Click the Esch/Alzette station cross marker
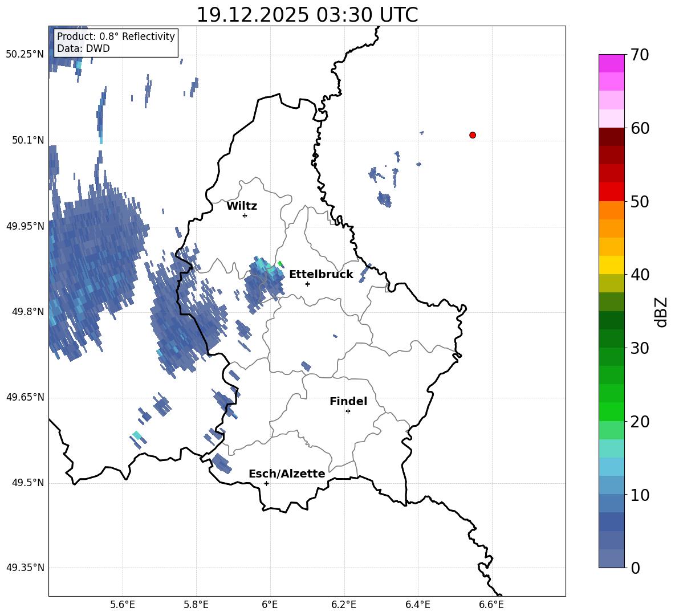This screenshot has width=675, height=616. (266, 483)
